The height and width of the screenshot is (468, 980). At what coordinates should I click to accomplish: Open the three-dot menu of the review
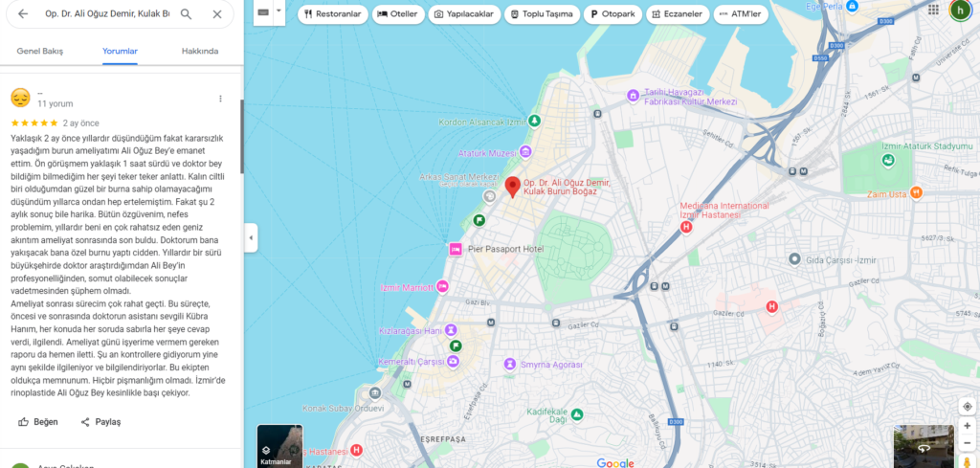(220, 99)
